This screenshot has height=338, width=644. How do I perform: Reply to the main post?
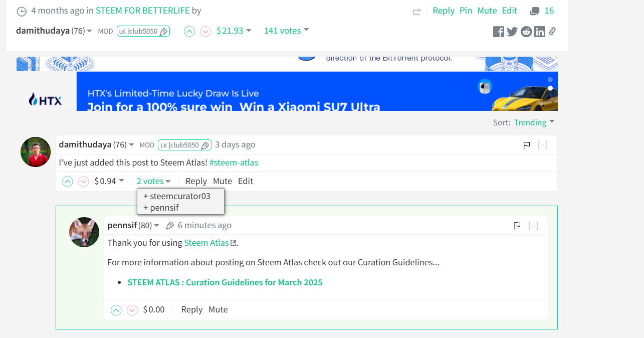pos(444,11)
